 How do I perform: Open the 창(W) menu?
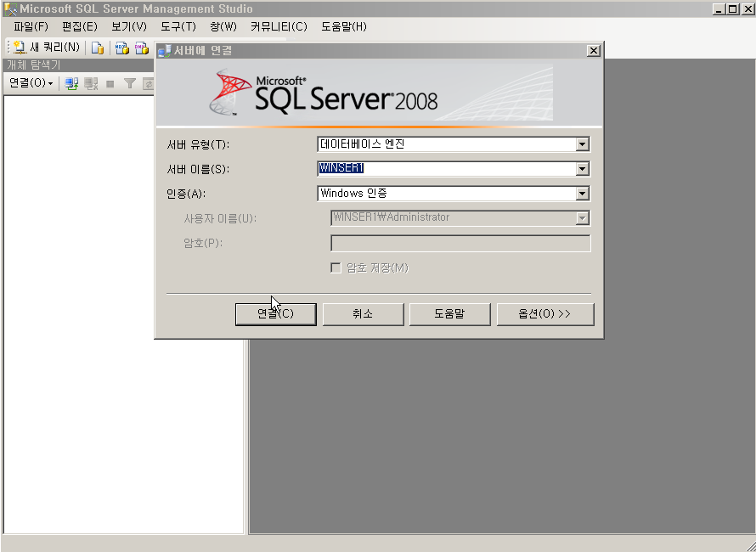click(223, 26)
